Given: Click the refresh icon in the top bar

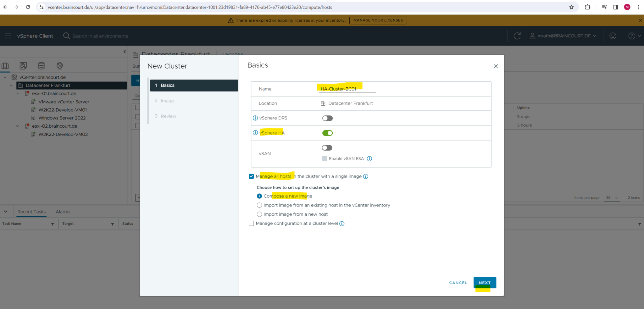Looking at the screenshot, I should tap(517, 36).
